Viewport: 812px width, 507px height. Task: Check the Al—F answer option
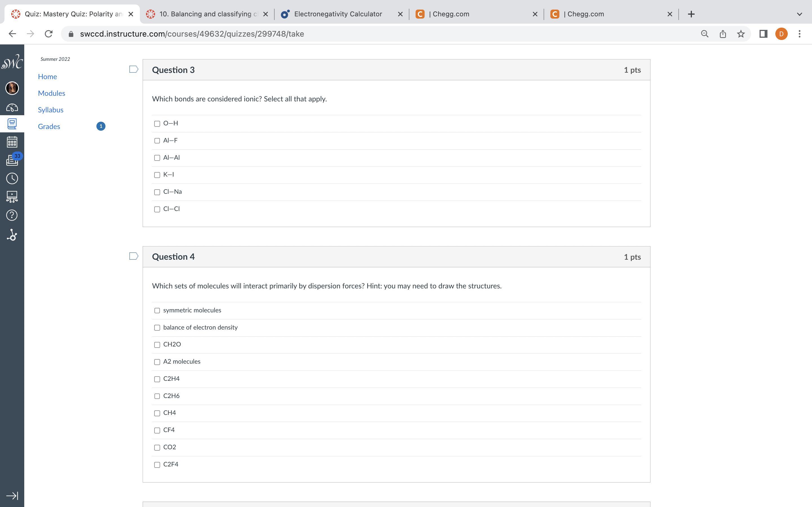(157, 141)
